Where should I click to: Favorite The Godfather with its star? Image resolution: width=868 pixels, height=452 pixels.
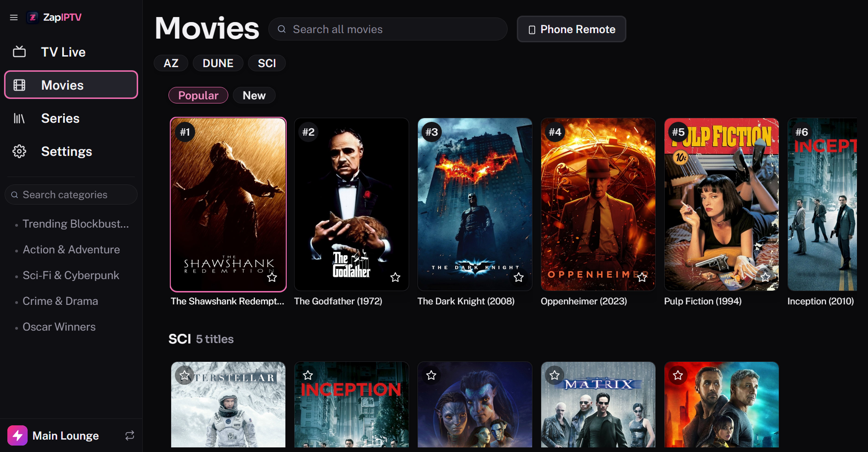(395, 277)
